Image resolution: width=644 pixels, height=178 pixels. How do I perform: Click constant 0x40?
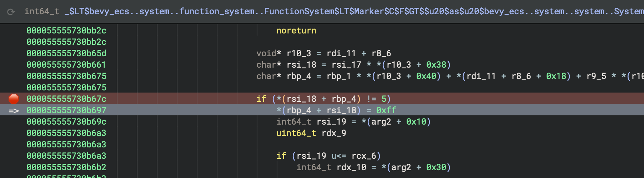click(426, 76)
